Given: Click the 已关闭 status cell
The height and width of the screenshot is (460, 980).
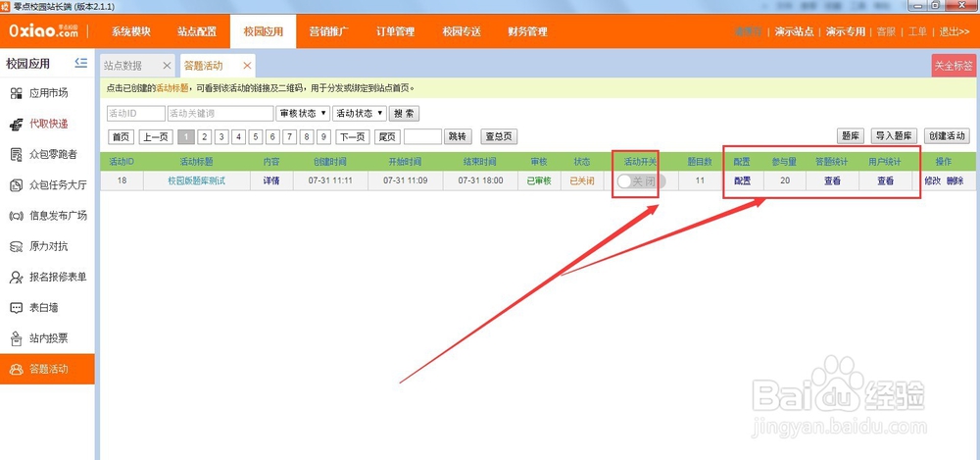Looking at the screenshot, I should click(x=581, y=181).
